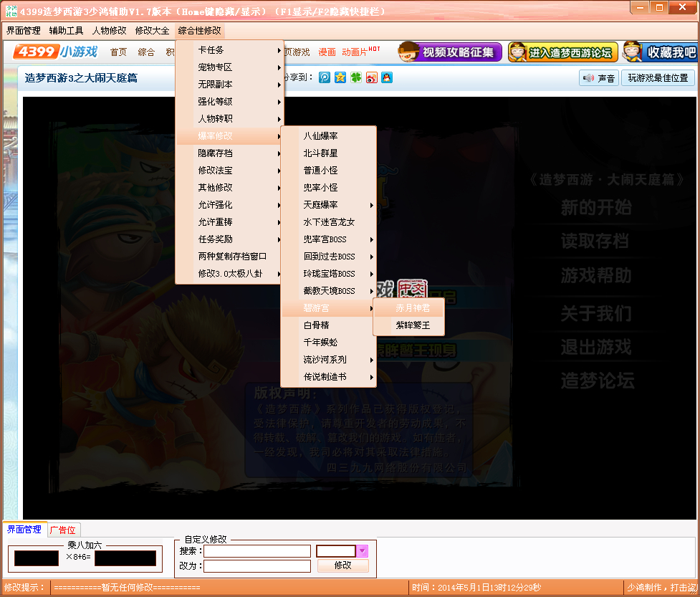This screenshot has width=700, height=597.
Task: Share via the red Weibo icon
Action: tap(371, 77)
